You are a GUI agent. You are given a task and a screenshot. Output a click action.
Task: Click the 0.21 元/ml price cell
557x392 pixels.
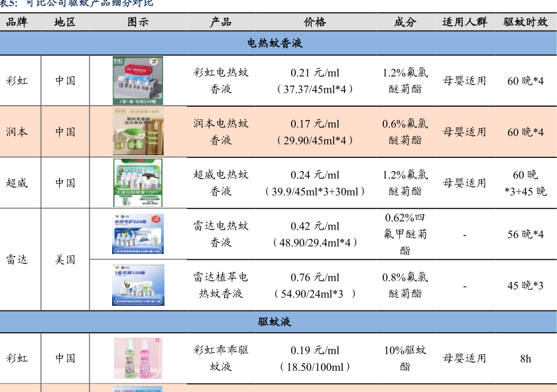pyautogui.click(x=315, y=81)
